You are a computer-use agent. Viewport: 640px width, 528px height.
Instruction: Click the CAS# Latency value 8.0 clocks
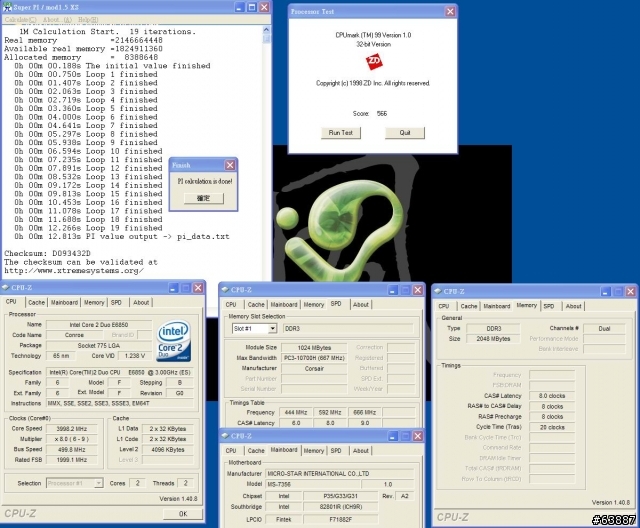(552, 396)
